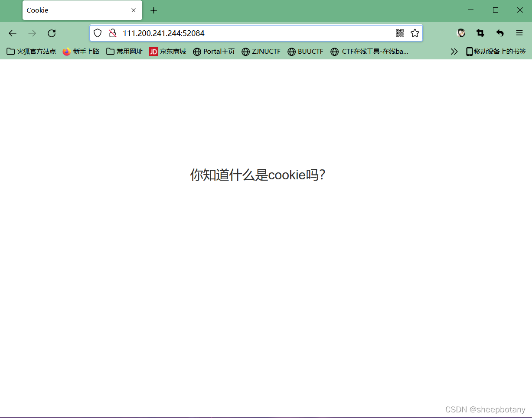Reload the current page
532x418 pixels.
point(52,33)
